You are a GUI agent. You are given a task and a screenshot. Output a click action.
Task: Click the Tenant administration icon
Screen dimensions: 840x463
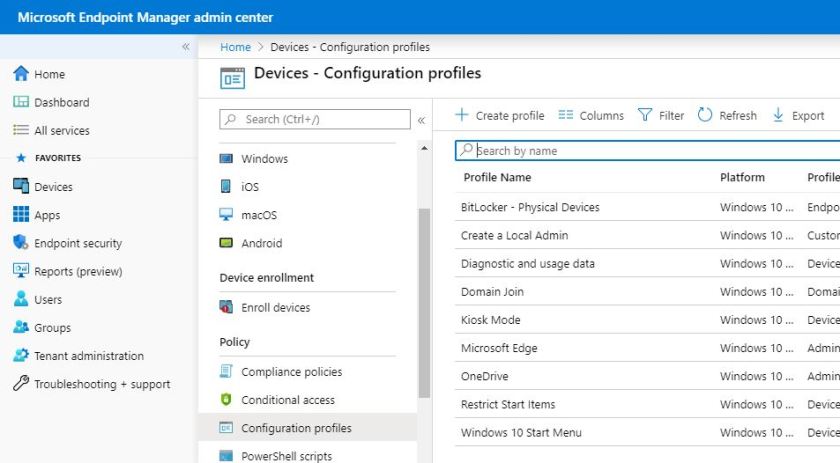[x=20, y=356]
